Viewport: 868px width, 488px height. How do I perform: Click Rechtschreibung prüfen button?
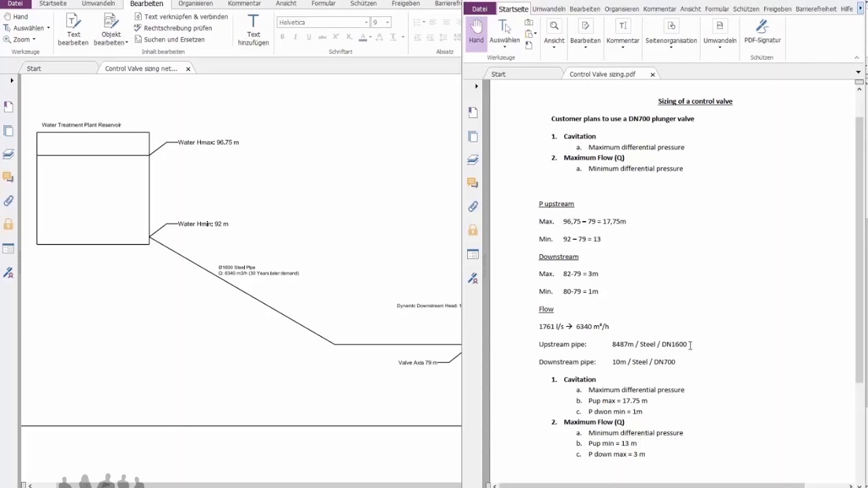(173, 28)
